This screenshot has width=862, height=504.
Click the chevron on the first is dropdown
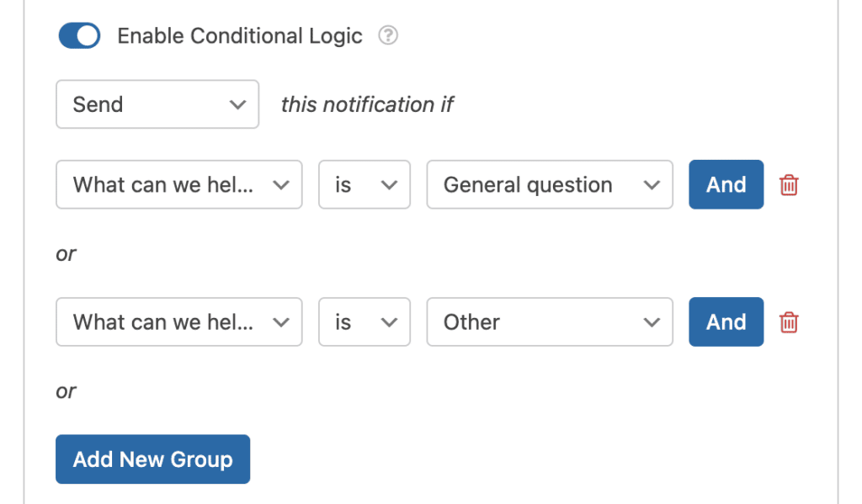pyautogui.click(x=390, y=184)
